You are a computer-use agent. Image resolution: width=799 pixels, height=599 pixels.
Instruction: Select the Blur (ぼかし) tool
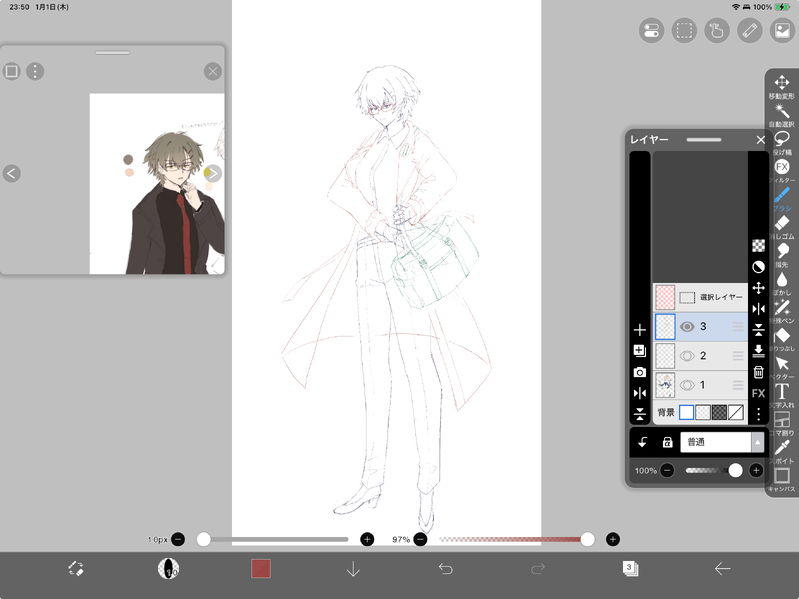click(782, 283)
